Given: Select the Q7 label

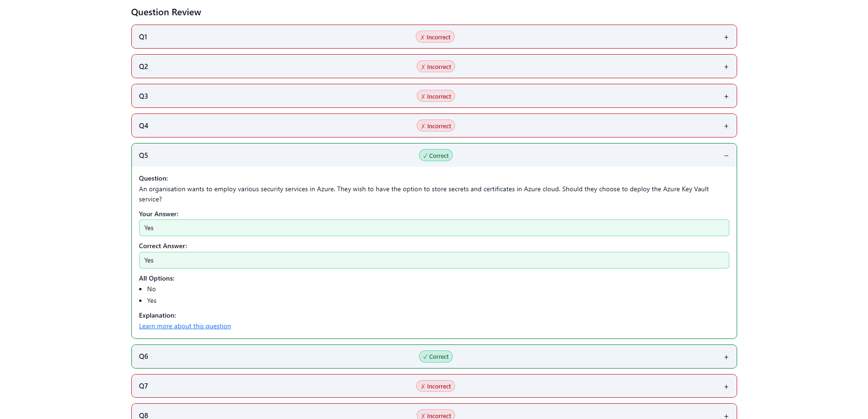Looking at the screenshot, I should pos(143,386).
